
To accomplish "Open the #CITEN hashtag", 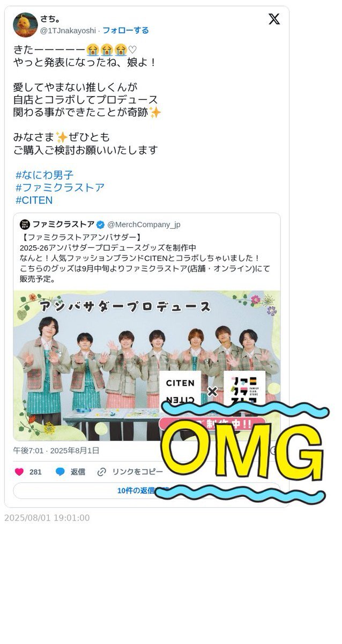I will tap(34, 200).
